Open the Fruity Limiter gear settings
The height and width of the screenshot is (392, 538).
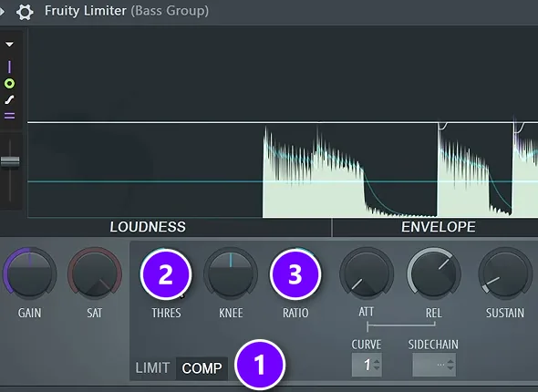25,12
